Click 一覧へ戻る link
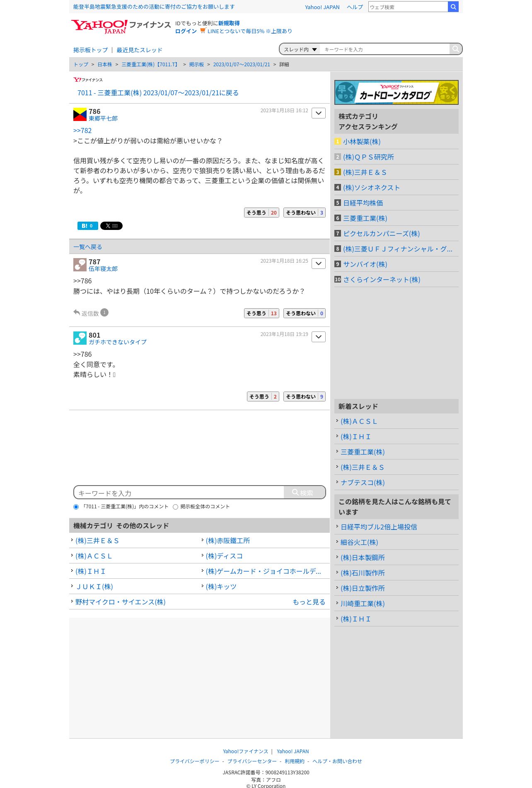 pyautogui.click(x=87, y=247)
